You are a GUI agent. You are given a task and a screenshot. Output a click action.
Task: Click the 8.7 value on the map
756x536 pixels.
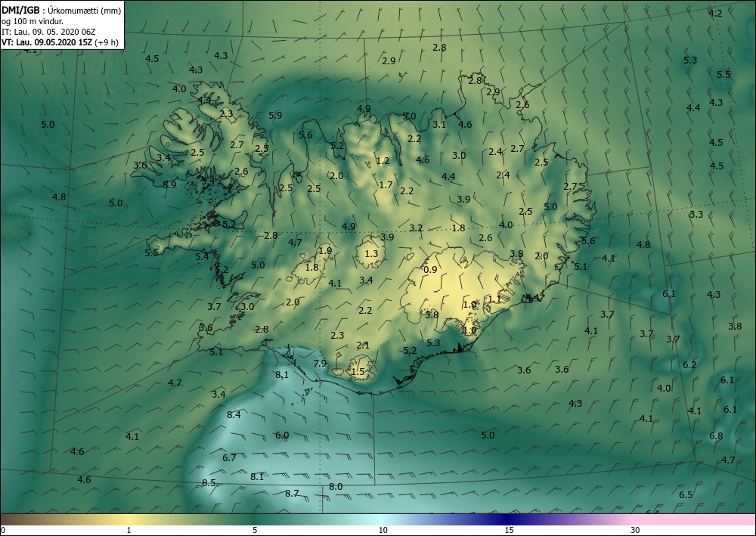292,494
